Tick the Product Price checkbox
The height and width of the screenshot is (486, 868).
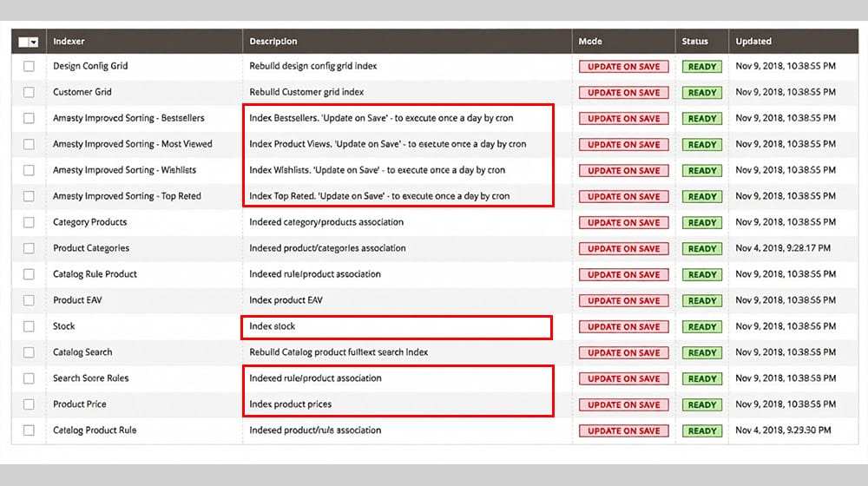[29, 404]
